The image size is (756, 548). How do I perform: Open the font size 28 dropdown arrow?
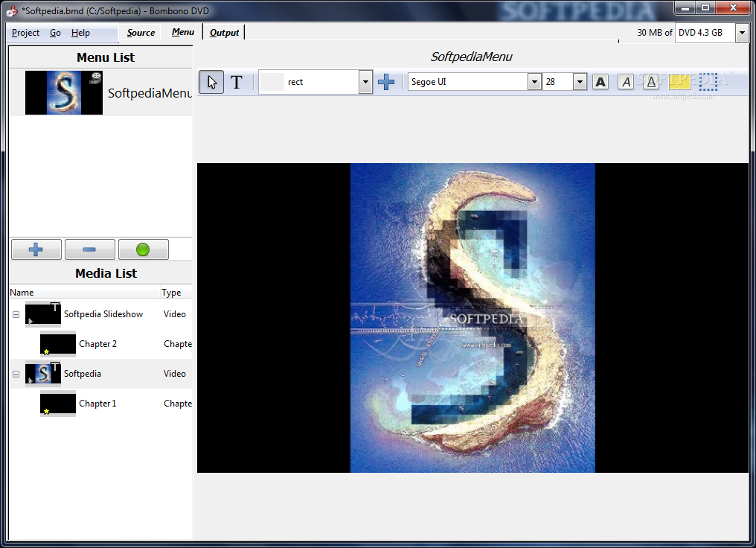[580, 82]
